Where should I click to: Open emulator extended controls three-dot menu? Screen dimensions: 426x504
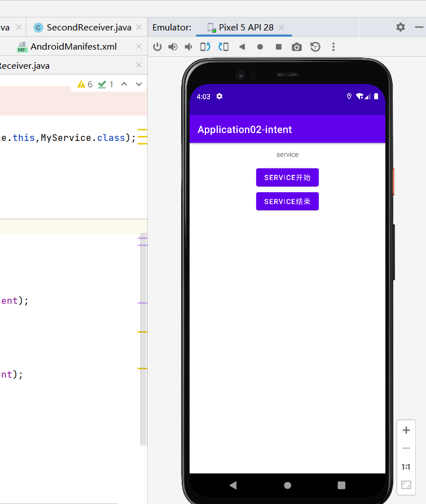pos(333,47)
